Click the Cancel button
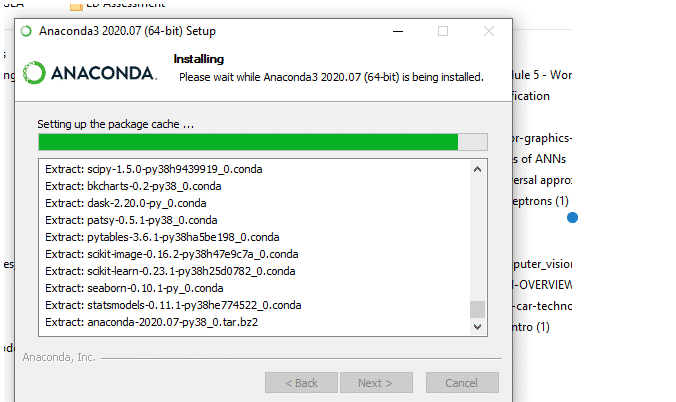Image resolution: width=676 pixels, height=402 pixels. tap(462, 383)
